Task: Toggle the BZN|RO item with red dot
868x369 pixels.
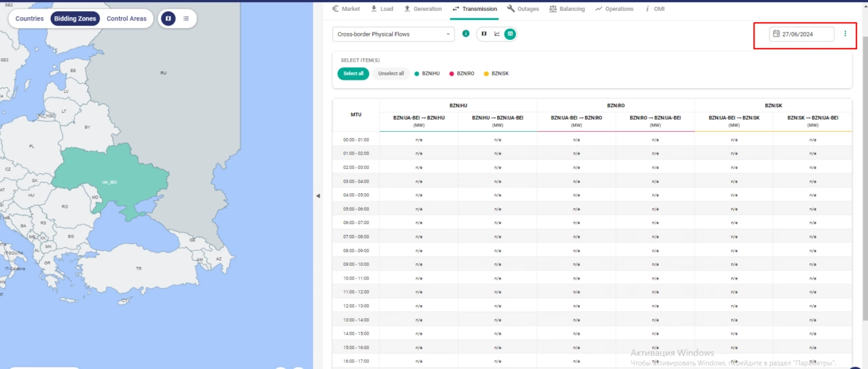Action: coord(462,74)
